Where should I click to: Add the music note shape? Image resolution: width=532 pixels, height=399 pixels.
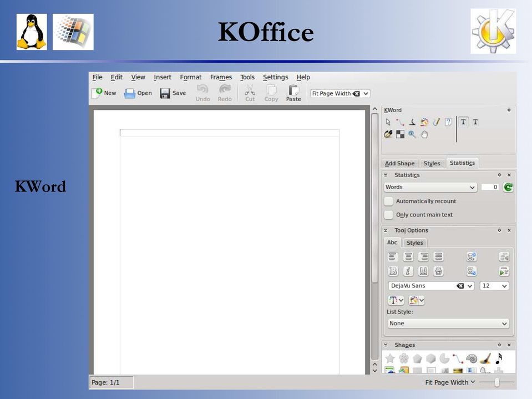click(499, 358)
